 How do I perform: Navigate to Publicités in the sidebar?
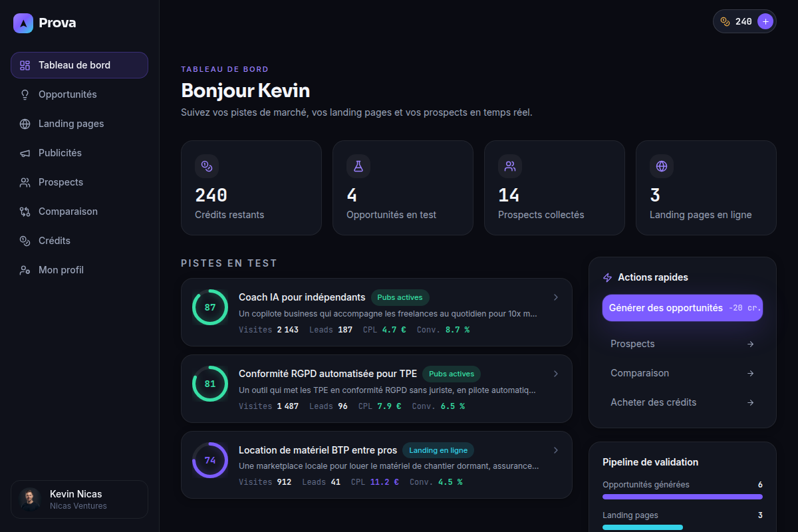[x=79, y=153]
